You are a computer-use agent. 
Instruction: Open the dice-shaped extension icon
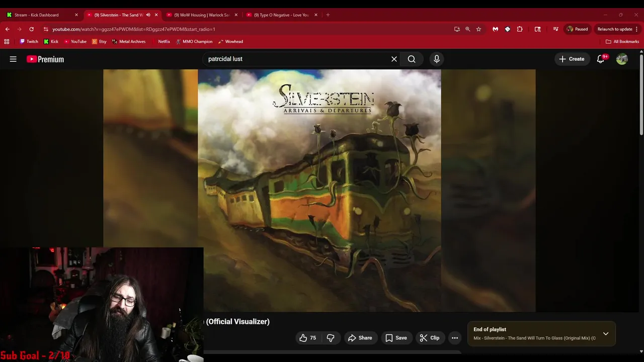507,29
